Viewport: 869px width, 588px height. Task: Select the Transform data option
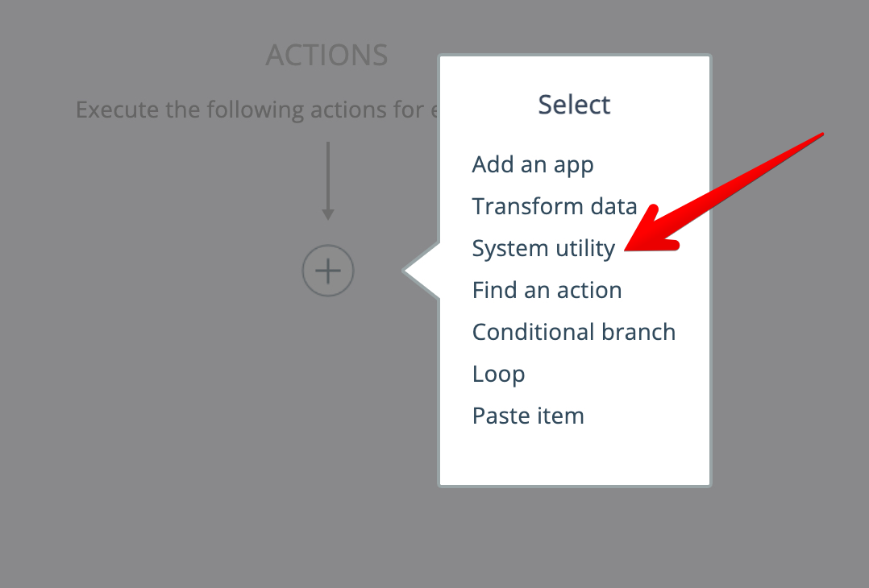pos(555,206)
